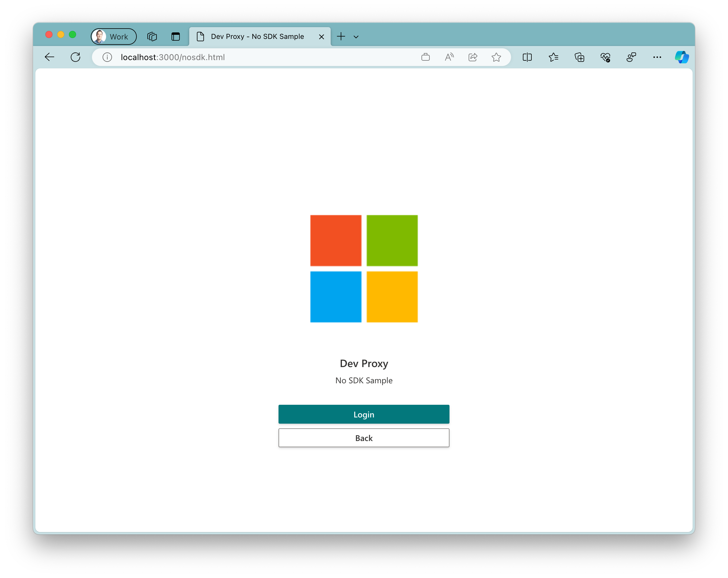Click the site information icon
Image resolution: width=728 pixels, height=578 pixels.
(x=106, y=57)
